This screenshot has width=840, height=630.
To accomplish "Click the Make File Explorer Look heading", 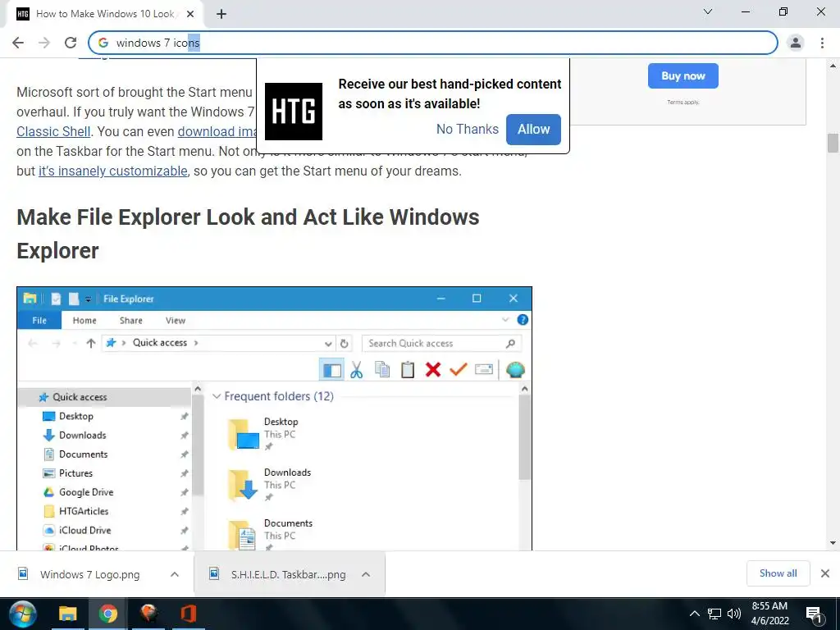I will (248, 234).
